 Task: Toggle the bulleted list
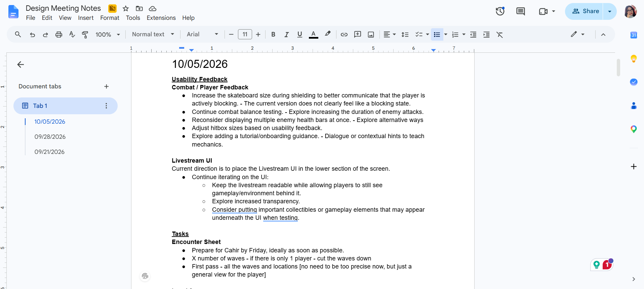tap(437, 34)
